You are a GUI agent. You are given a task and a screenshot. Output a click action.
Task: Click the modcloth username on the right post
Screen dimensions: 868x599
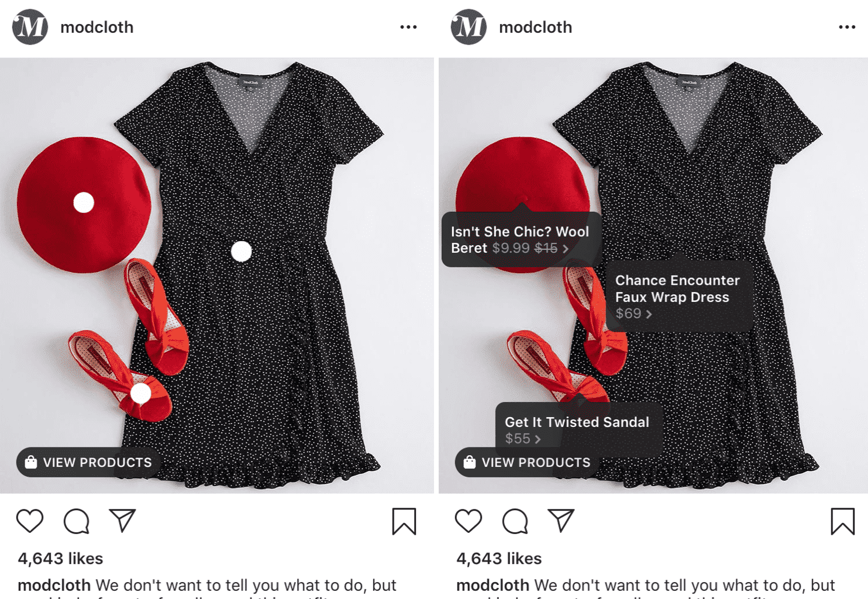[535, 27]
